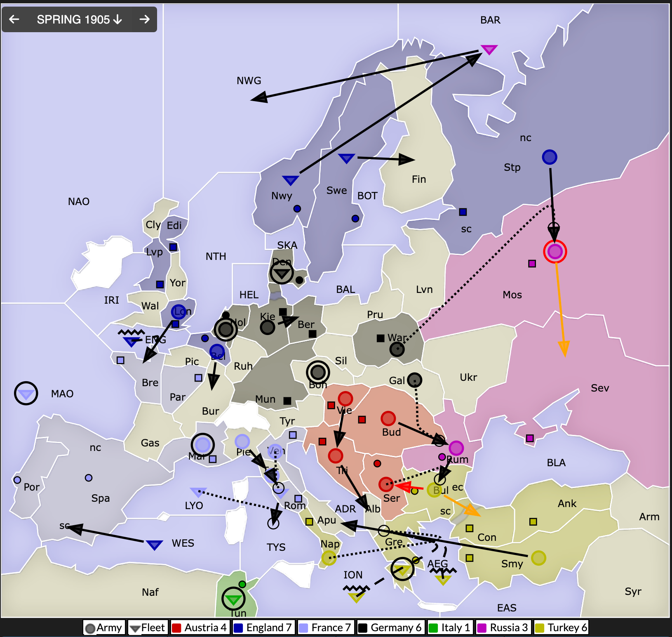This screenshot has height=637, width=672.
Task: Click the Austria red legend swatch
Action: pyautogui.click(x=177, y=628)
